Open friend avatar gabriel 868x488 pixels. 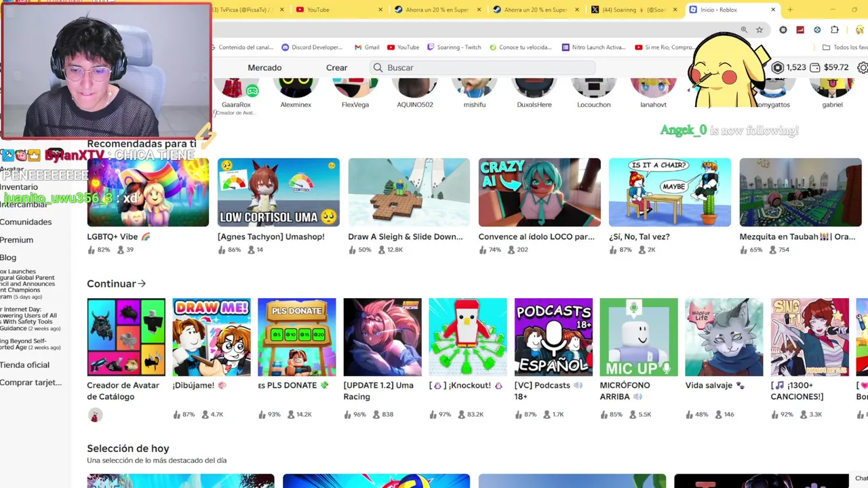click(x=832, y=88)
